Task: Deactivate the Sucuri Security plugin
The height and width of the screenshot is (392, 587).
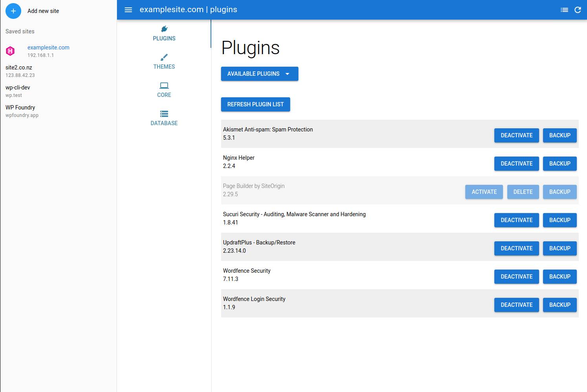Action: 516,220
